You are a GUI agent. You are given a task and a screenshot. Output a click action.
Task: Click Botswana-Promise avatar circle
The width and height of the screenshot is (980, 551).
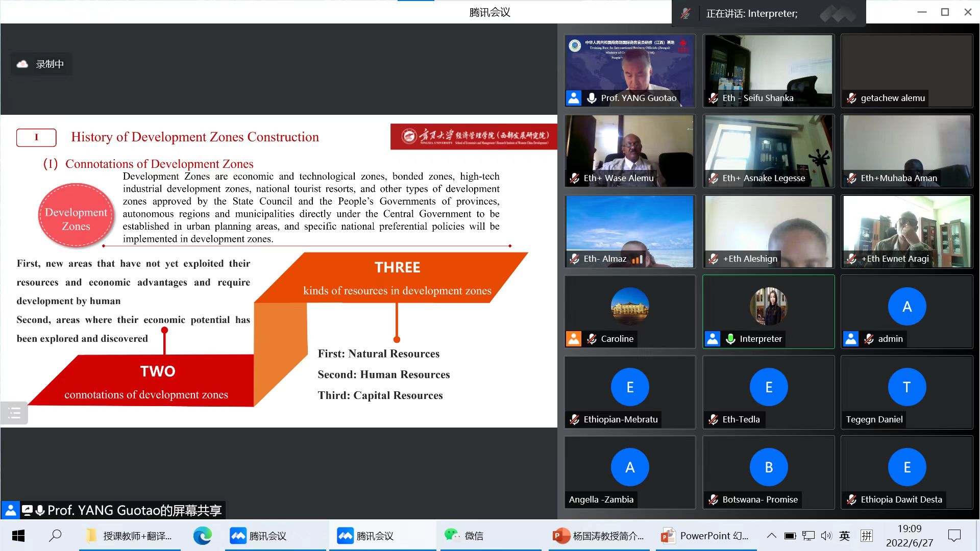click(x=768, y=467)
